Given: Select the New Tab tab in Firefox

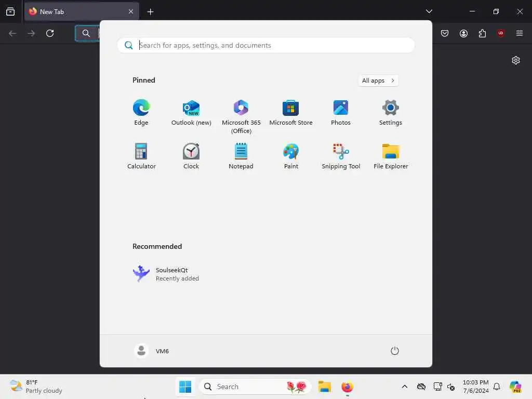Looking at the screenshot, I should (82, 12).
